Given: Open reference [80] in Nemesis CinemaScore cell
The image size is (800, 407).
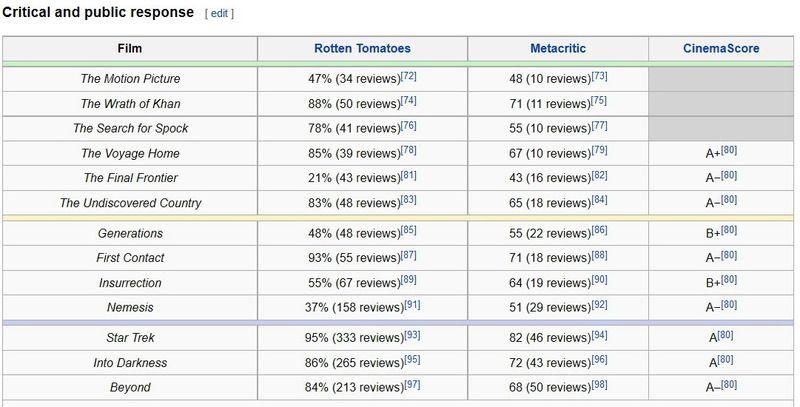Looking at the screenshot, I should pyautogui.click(x=729, y=305).
